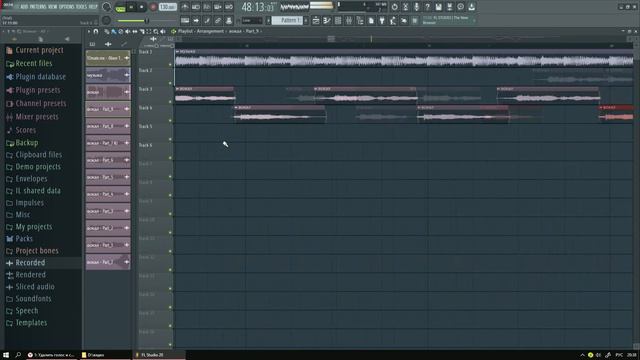Click the transport Stop button
This screenshot has height=360, width=640.
[x=142, y=7]
